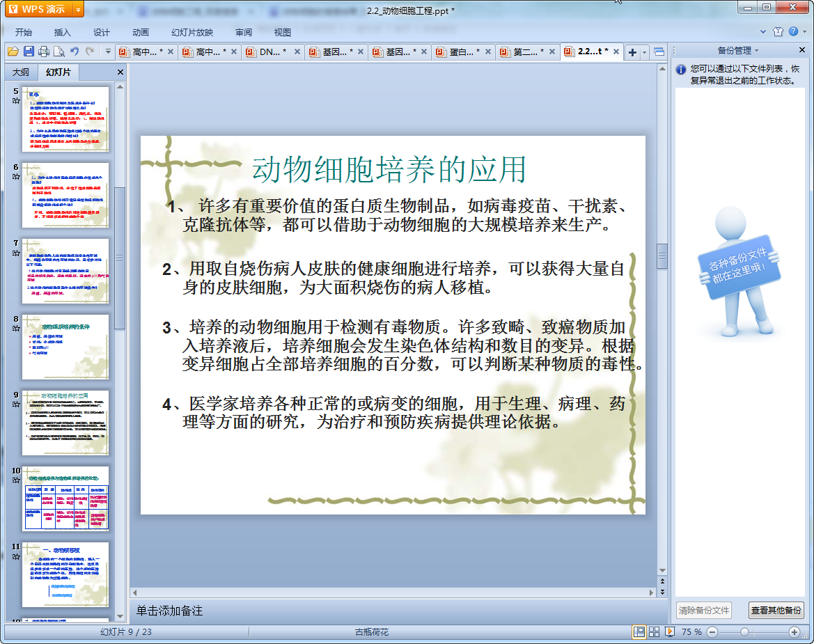Select slide 11 thumbnail
Viewport: 814px width, 644px height.
(x=65, y=574)
